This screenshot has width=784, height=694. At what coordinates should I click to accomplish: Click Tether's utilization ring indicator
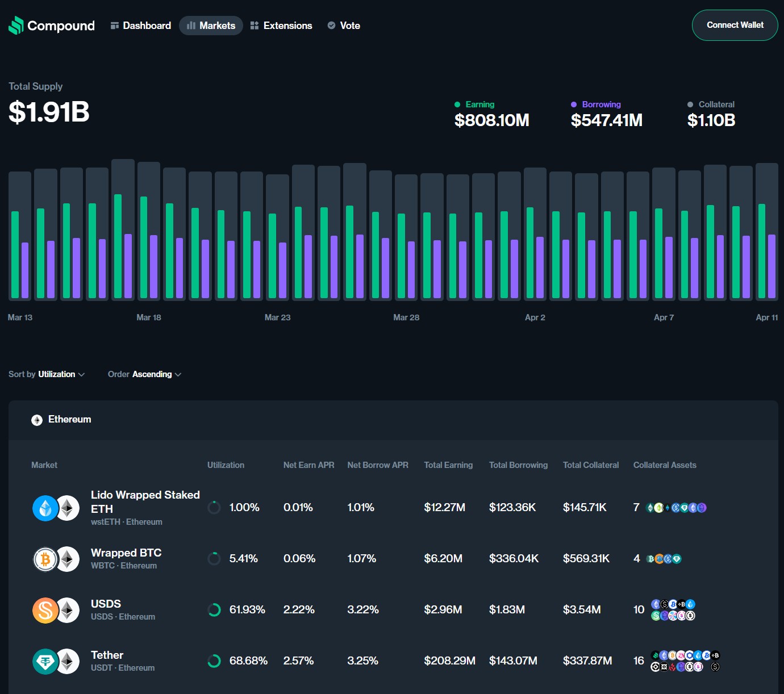click(214, 661)
